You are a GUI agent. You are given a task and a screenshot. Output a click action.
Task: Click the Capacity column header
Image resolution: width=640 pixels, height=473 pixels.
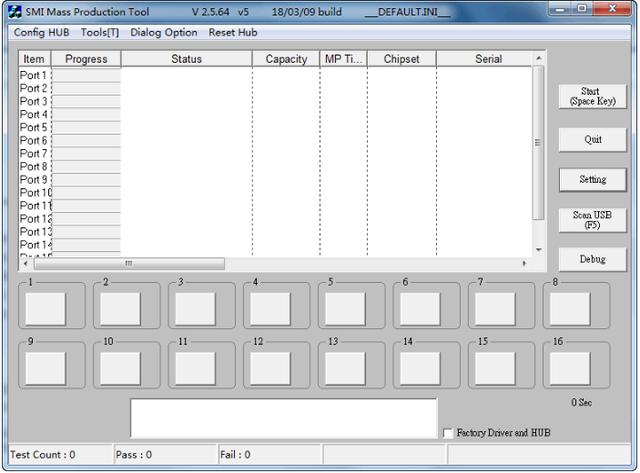[x=286, y=59]
